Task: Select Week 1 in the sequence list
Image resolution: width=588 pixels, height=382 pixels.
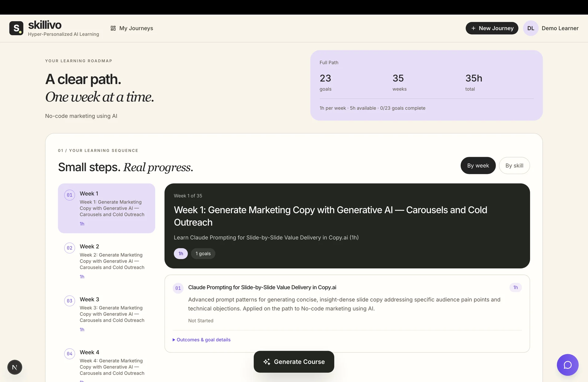Action: [x=107, y=208]
